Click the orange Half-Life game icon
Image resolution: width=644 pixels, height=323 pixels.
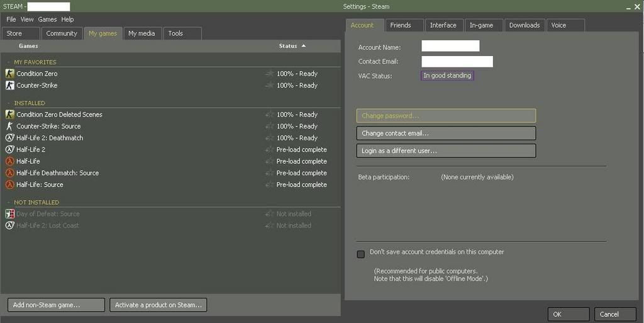tap(9, 161)
